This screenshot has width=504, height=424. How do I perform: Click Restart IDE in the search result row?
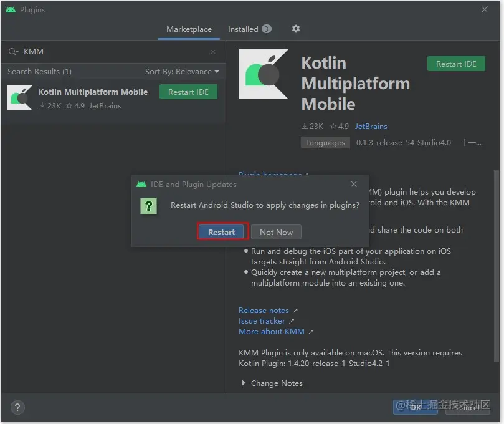(x=188, y=92)
